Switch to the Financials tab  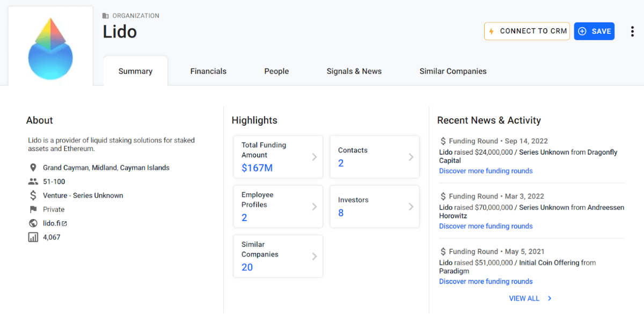[208, 71]
